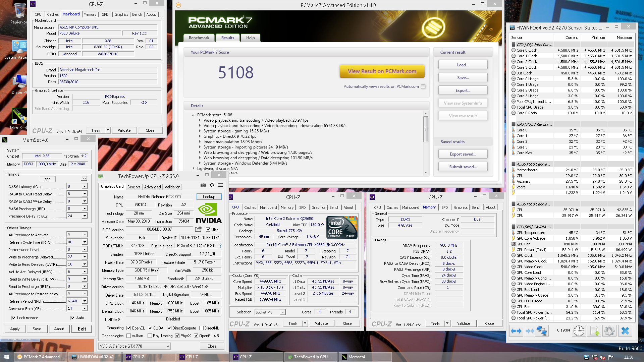Click HWiNFO logging sheet plus button
644x362 pixels.
pos(594,331)
